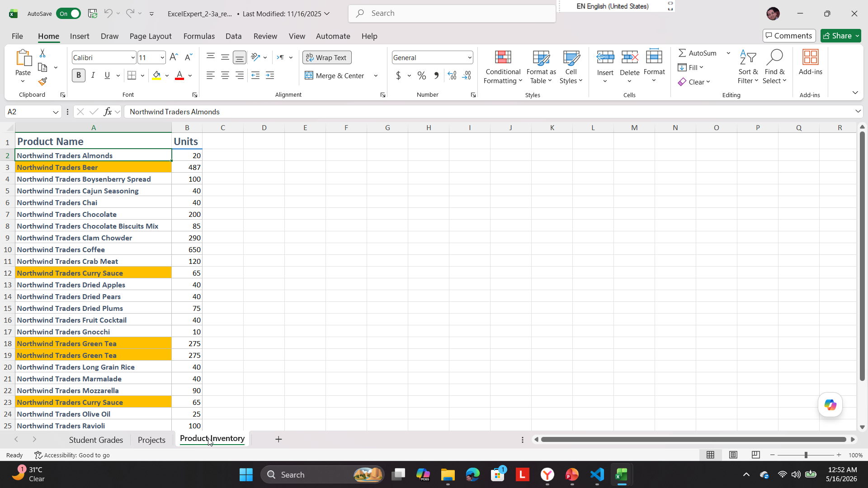868x488 pixels.
Task: Open the Insert ribbon tab
Action: 80,36
